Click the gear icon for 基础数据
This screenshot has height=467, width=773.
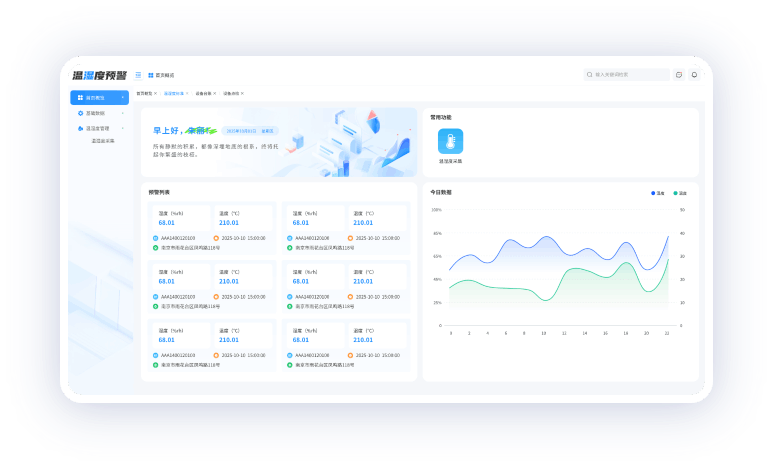coord(80,113)
